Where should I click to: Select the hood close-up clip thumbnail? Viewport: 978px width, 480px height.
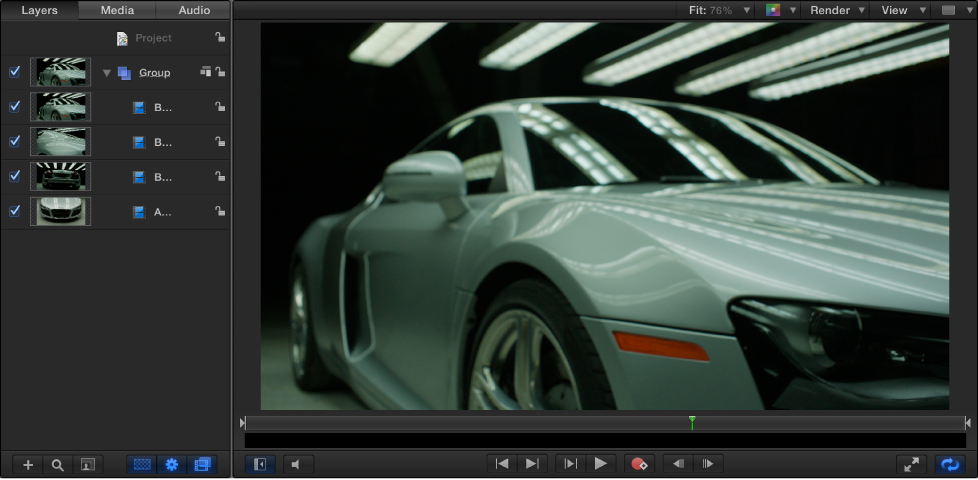pyautogui.click(x=61, y=142)
